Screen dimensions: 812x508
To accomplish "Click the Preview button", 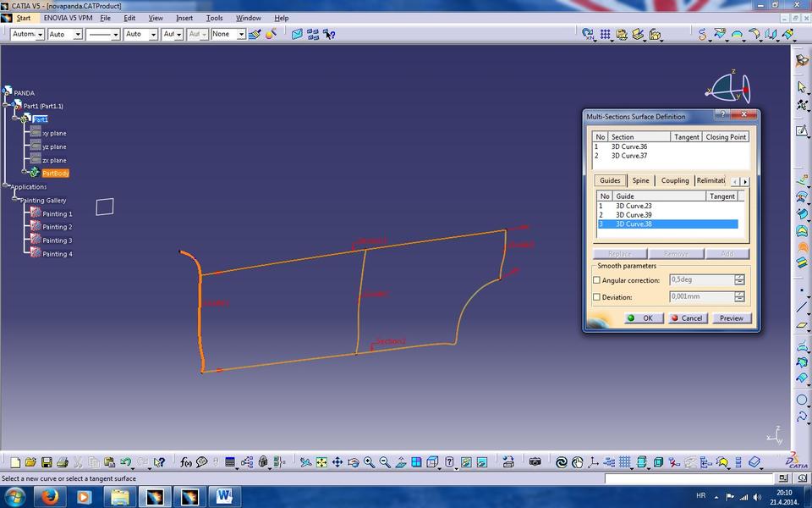I will click(731, 318).
